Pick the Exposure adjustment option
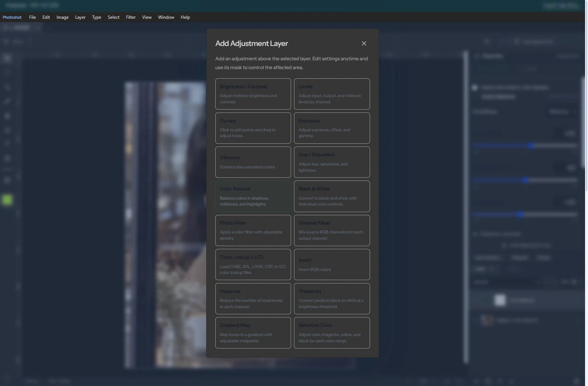The image size is (588, 386). pos(332,128)
